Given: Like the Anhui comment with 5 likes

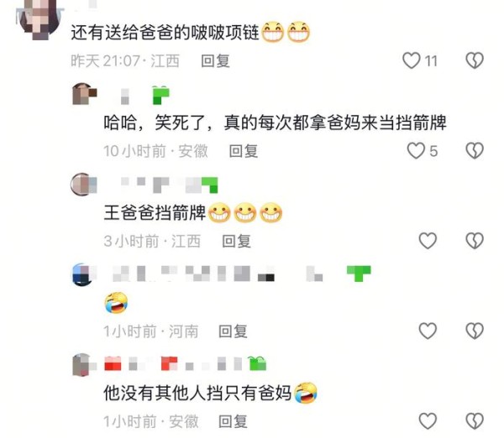Looking at the screenshot, I should tap(416, 150).
